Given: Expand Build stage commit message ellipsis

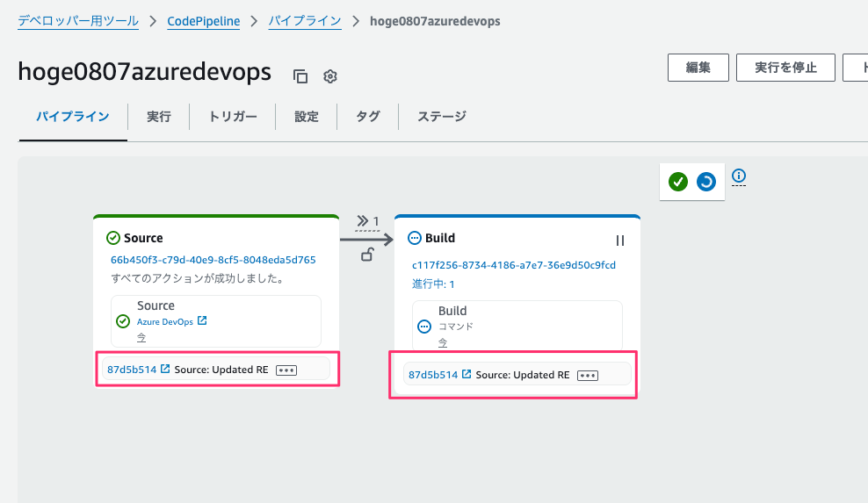Looking at the screenshot, I should coord(588,376).
